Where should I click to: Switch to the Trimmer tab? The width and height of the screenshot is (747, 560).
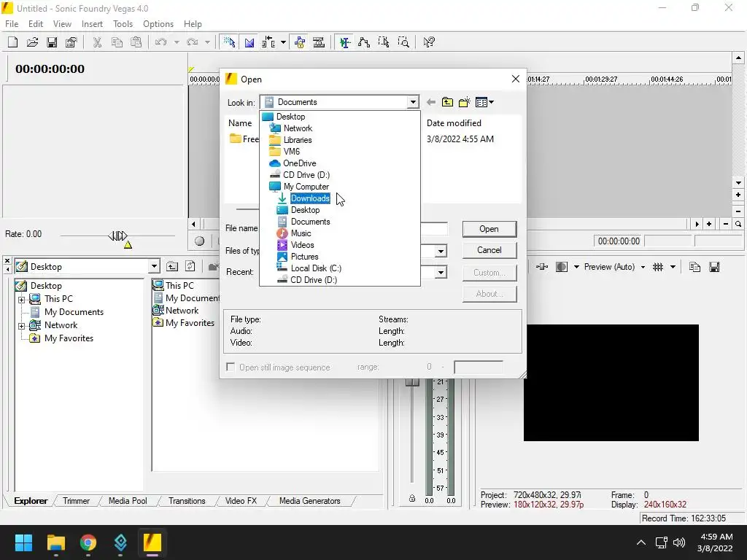coord(76,501)
